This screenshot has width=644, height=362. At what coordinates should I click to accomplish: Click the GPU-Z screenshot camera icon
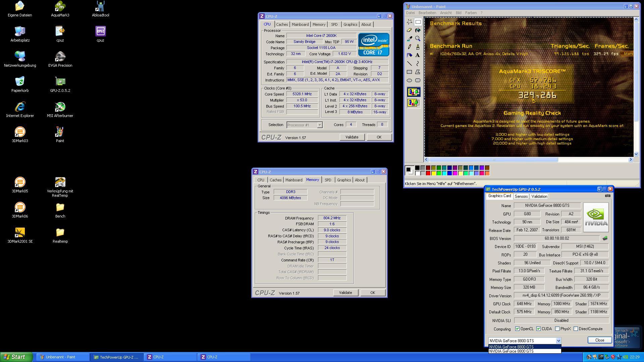(x=607, y=196)
